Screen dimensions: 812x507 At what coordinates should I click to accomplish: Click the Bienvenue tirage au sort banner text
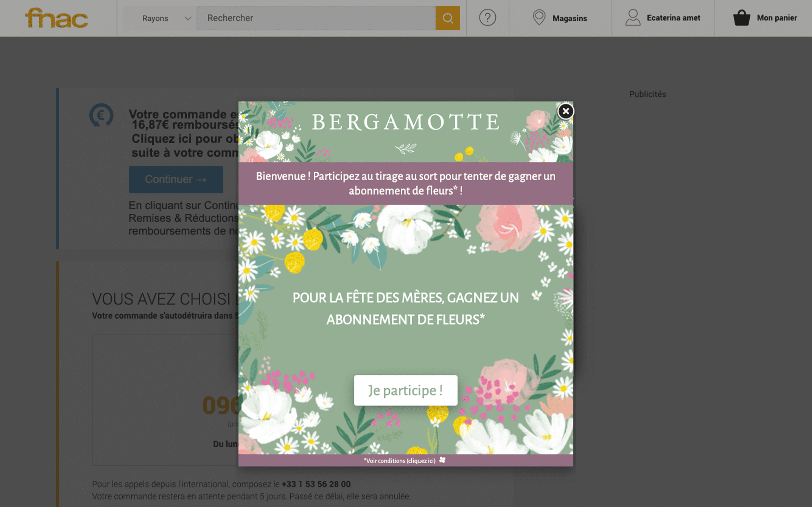coord(405,183)
